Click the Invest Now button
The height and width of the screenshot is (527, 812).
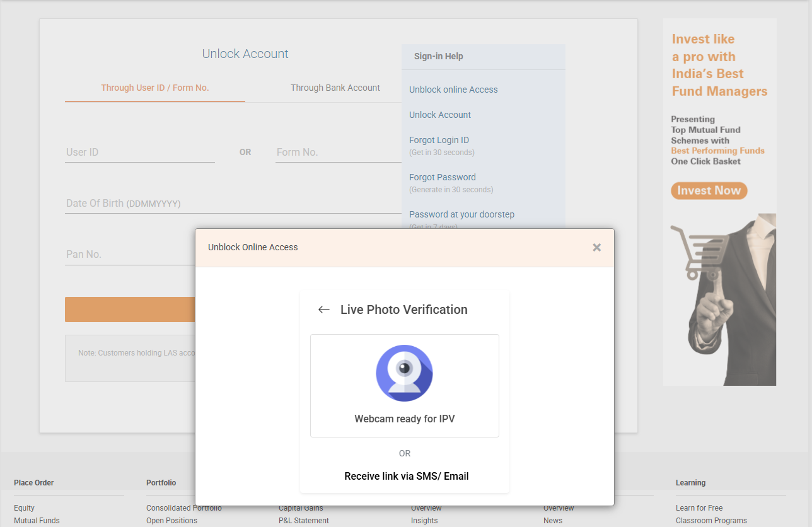[709, 190]
